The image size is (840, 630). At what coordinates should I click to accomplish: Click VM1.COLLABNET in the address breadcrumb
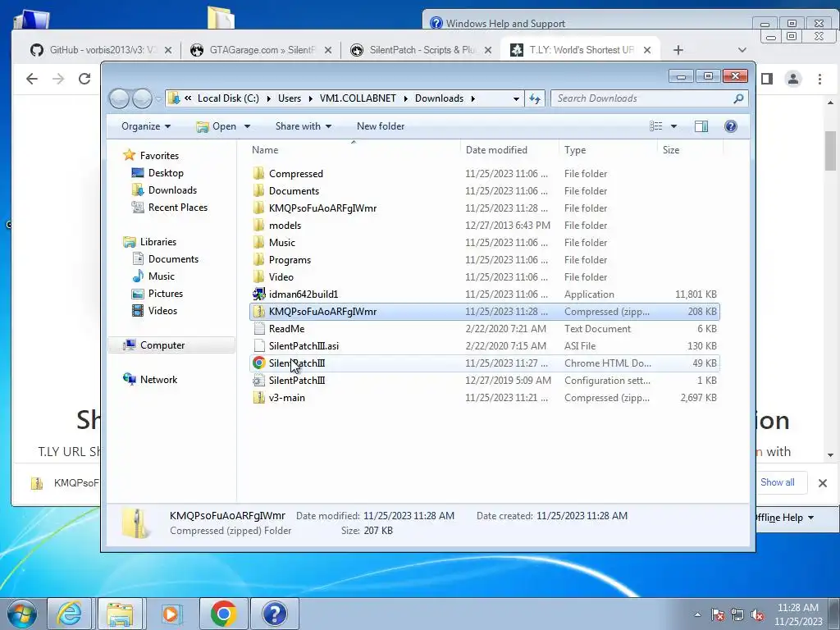(x=358, y=98)
